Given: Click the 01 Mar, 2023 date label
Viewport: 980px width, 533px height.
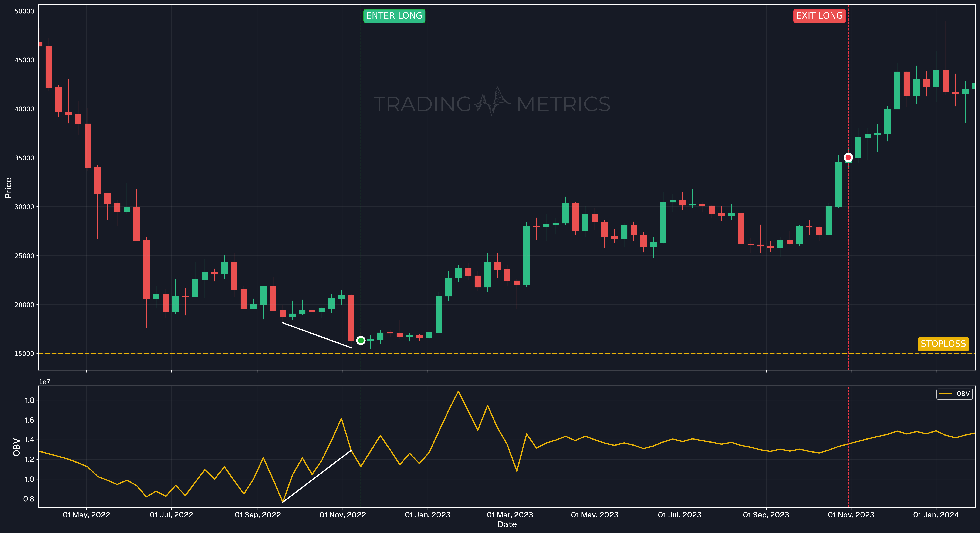Looking at the screenshot, I should coord(510,515).
